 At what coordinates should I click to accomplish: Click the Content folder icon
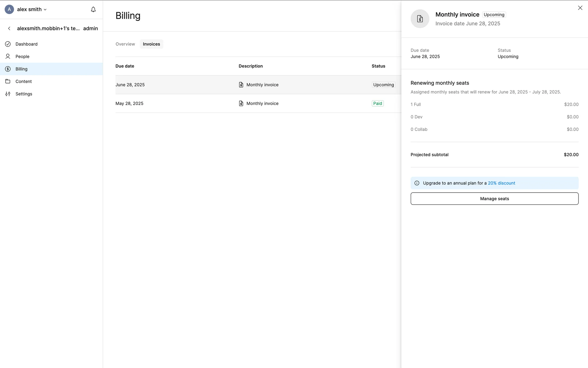click(8, 81)
